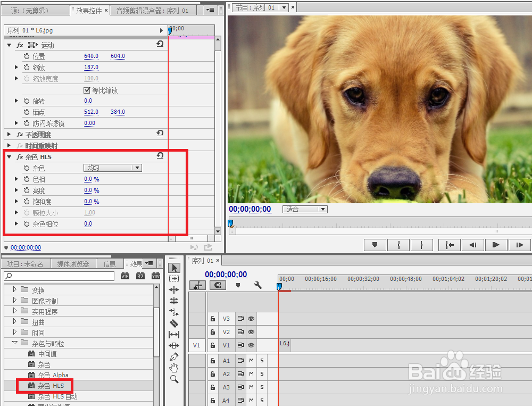This screenshot has height=407, width=532.
Task: Click the effects search field
Action: [59, 276]
